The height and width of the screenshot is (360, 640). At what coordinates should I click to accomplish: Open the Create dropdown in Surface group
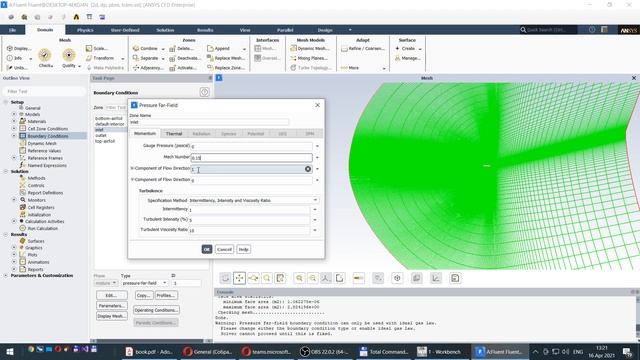click(x=420, y=49)
